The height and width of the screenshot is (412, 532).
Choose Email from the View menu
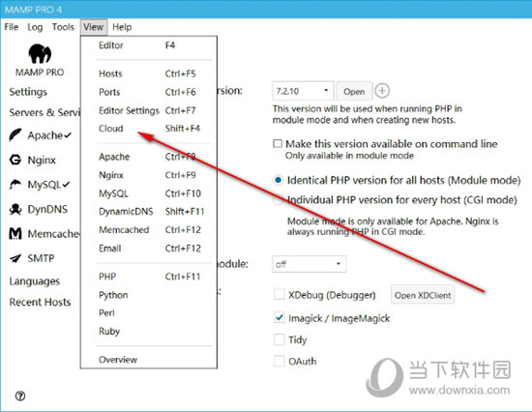click(x=149, y=249)
